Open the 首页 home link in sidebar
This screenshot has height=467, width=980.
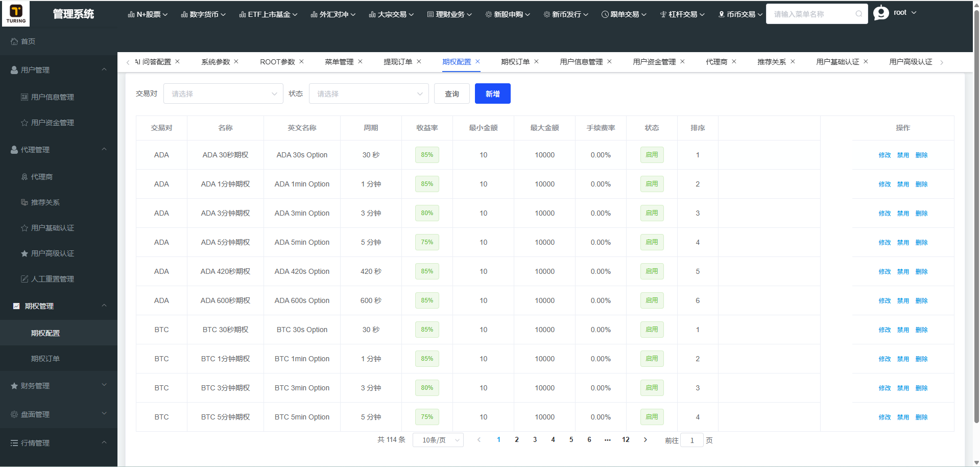pos(28,41)
